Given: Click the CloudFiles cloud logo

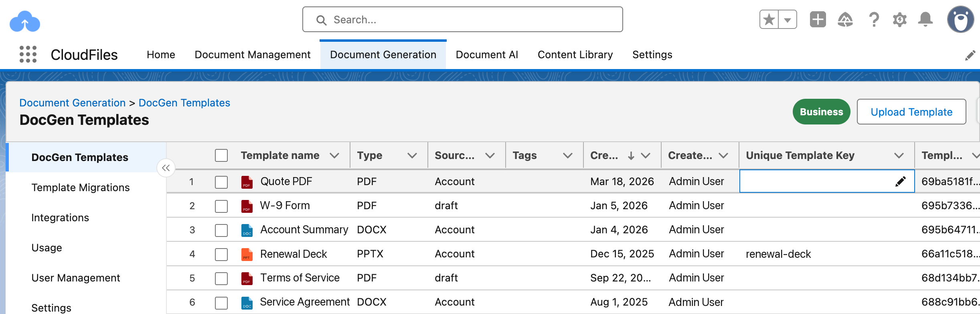Looking at the screenshot, I should pyautogui.click(x=25, y=21).
